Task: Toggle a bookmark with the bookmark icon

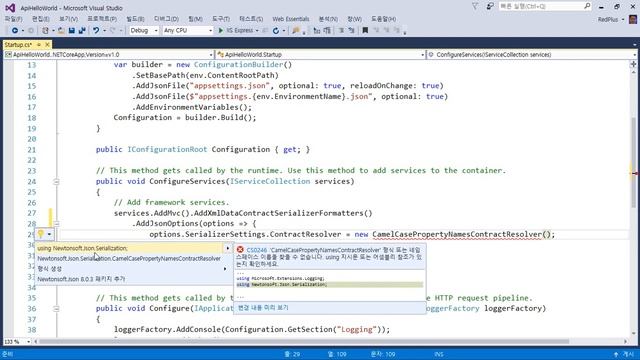Action: click(x=365, y=31)
